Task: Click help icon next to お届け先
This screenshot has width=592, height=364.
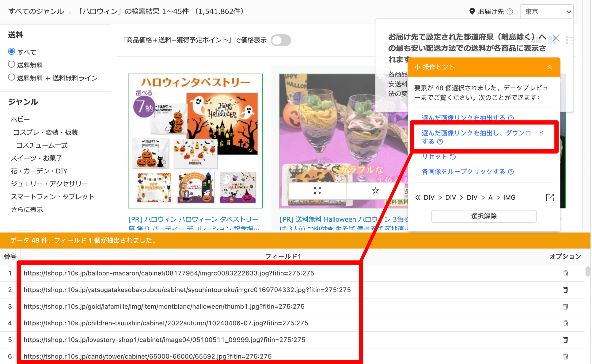Action: pos(510,12)
